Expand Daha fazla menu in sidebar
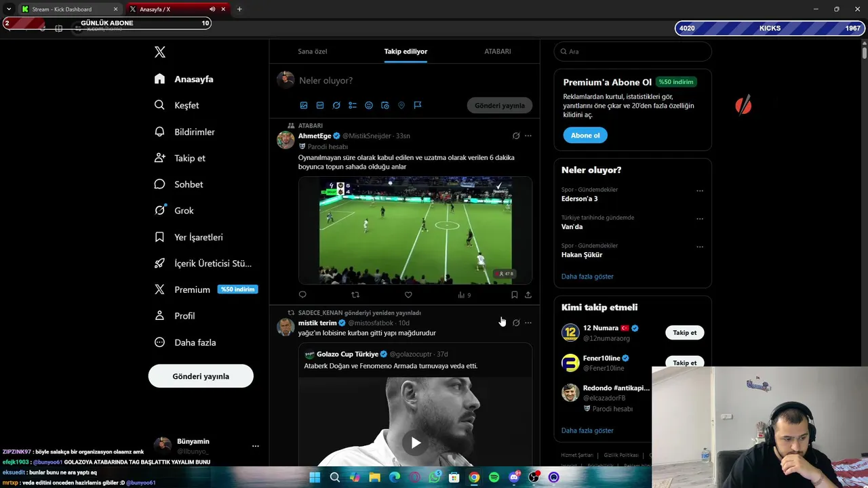 click(x=186, y=342)
